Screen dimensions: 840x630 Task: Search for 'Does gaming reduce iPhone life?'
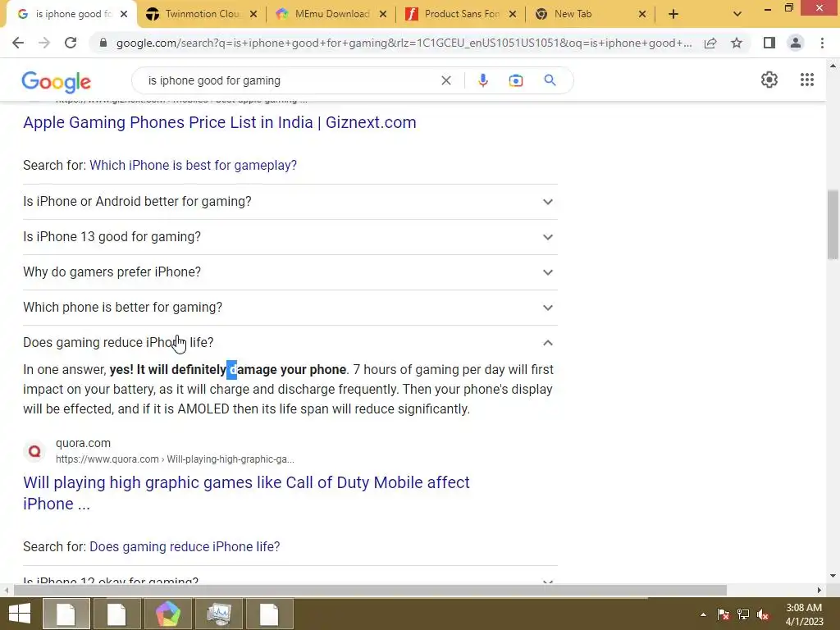pos(185,546)
